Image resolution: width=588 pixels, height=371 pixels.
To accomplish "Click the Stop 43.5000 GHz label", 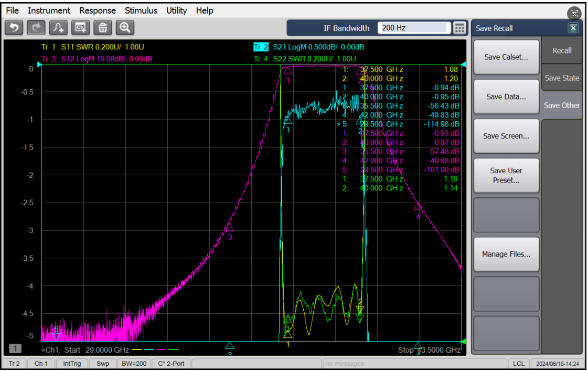I will pyautogui.click(x=429, y=350).
